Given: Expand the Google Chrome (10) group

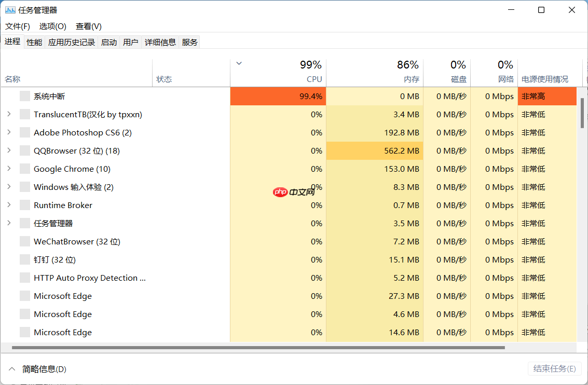Looking at the screenshot, I should (9, 168).
